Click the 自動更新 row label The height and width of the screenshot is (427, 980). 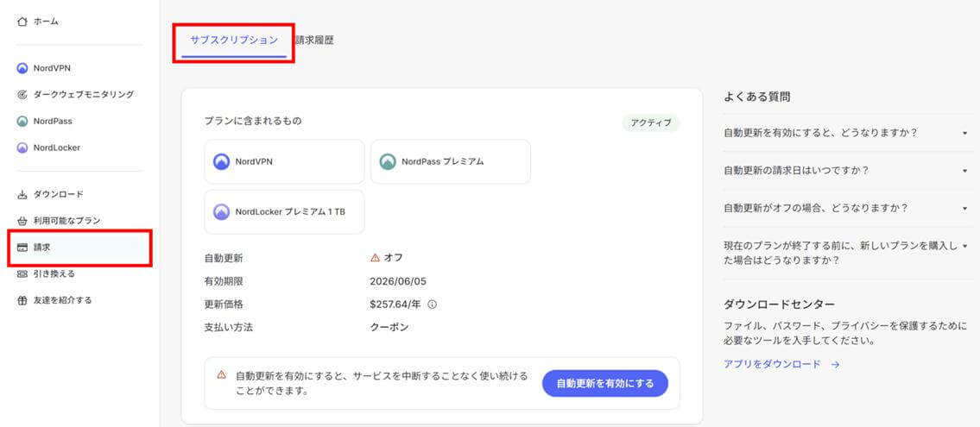pyautogui.click(x=224, y=258)
